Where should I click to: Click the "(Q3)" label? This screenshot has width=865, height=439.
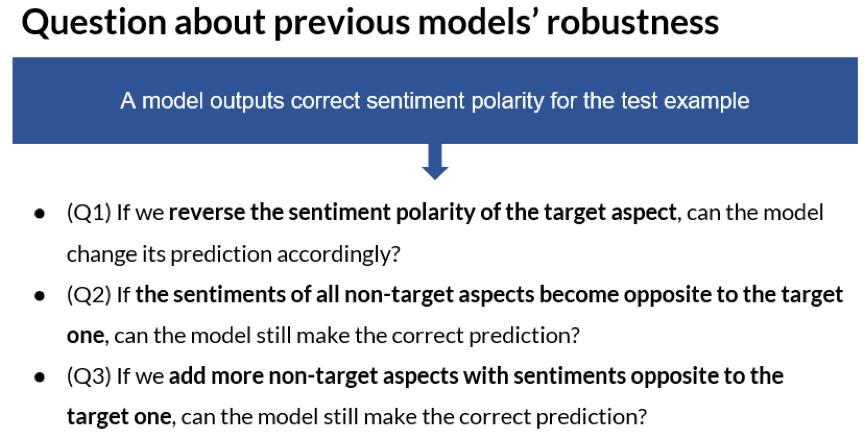(89, 376)
